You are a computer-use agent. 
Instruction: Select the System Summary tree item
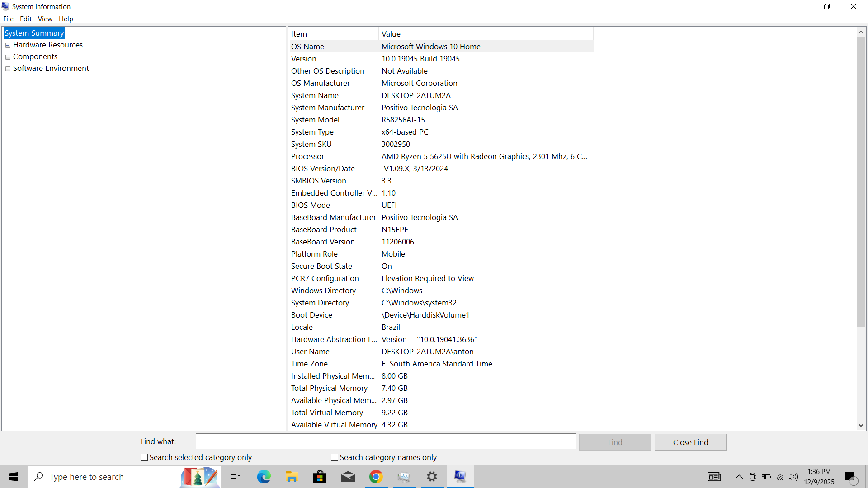34,33
